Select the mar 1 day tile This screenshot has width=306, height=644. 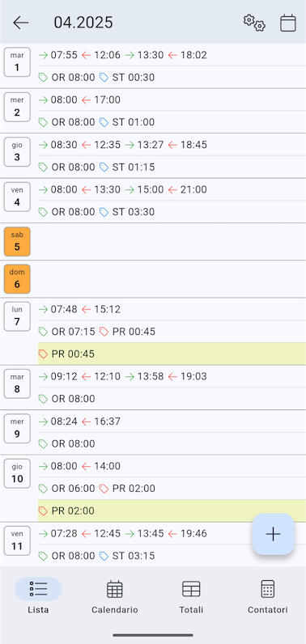[x=17, y=62]
